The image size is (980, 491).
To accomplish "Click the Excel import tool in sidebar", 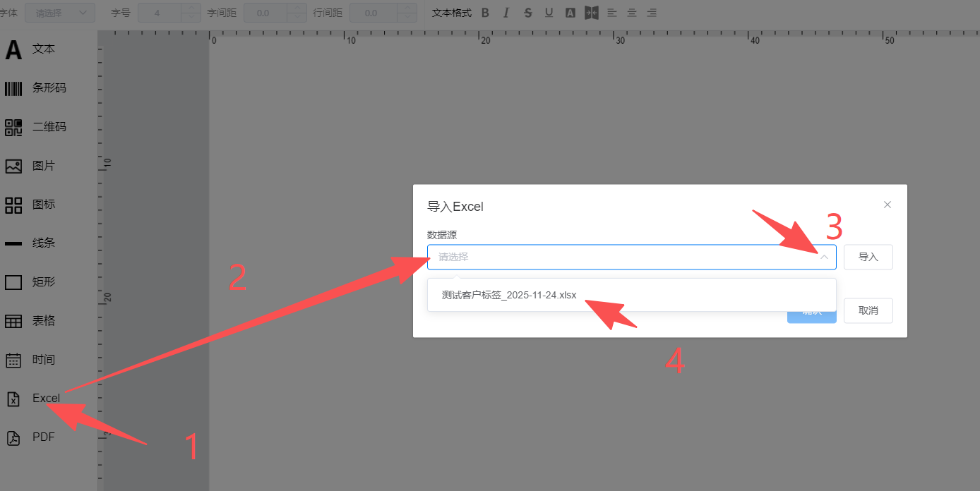I will [34, 399].
